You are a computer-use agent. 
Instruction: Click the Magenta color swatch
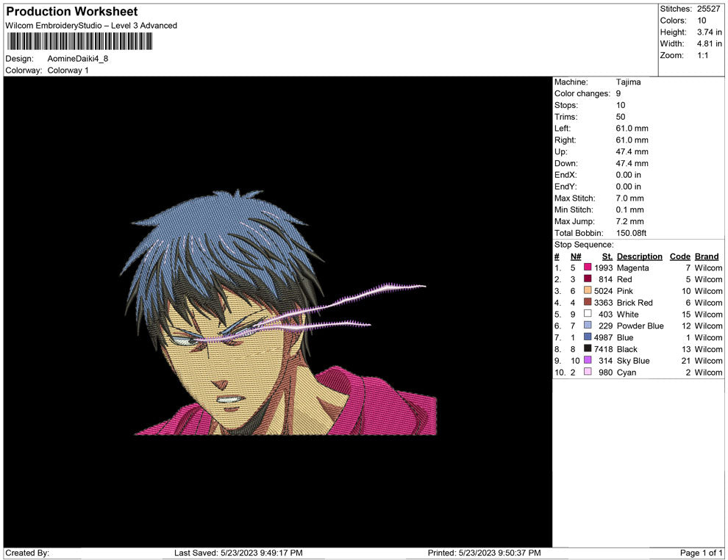coord(588,268)
